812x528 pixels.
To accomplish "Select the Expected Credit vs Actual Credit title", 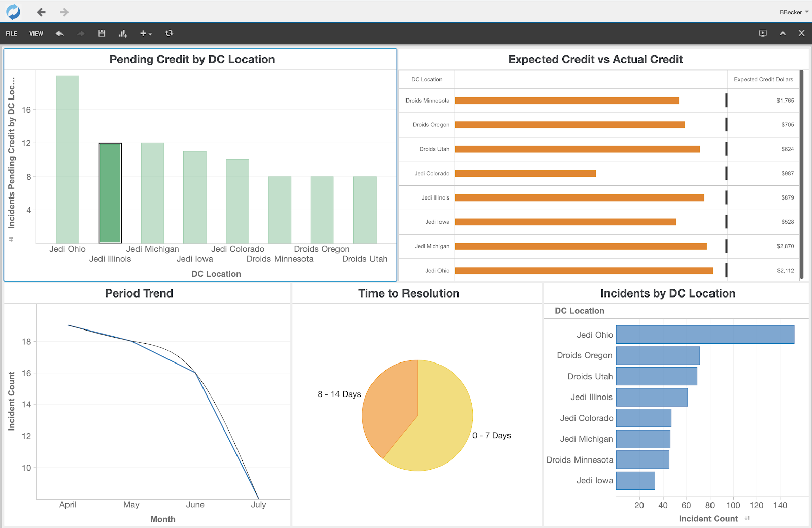I will 595,59.
